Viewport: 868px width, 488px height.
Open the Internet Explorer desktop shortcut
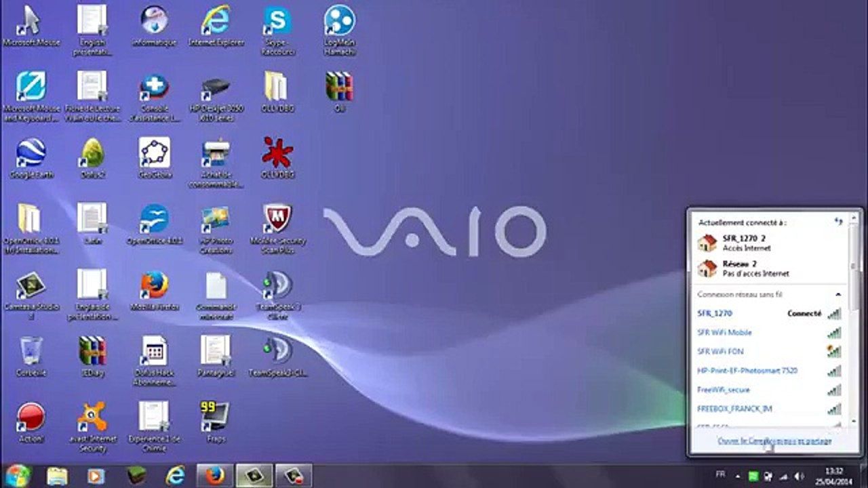click(x=216, y=26)
